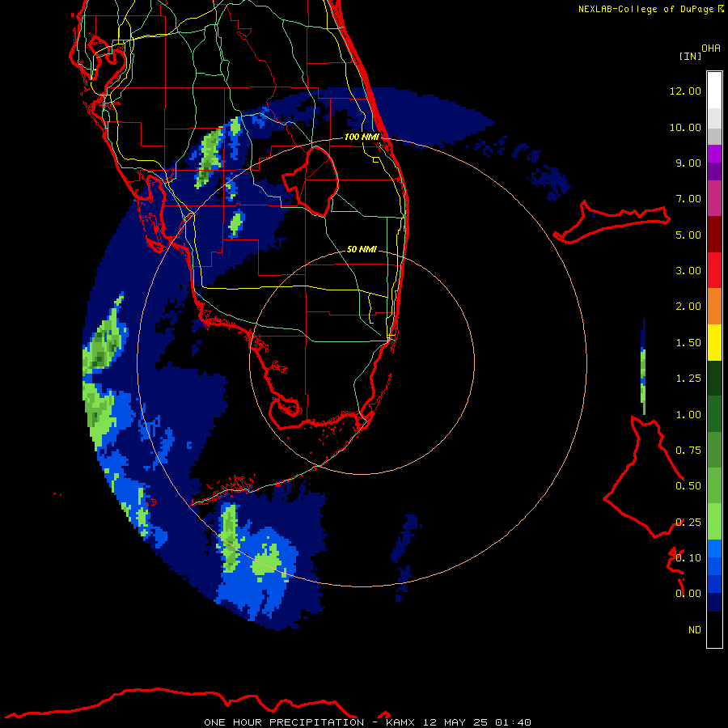
Task: Click the [IN] units label
Action: point(691,56)
